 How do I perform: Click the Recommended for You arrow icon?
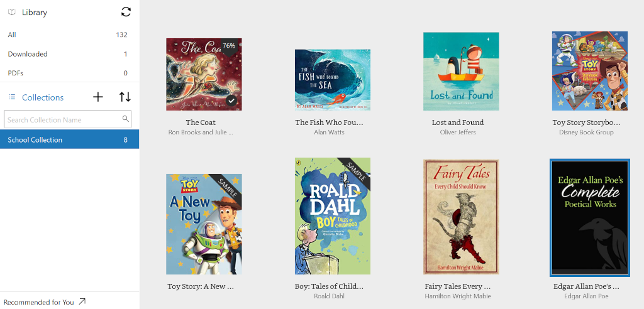click(82, 301)
